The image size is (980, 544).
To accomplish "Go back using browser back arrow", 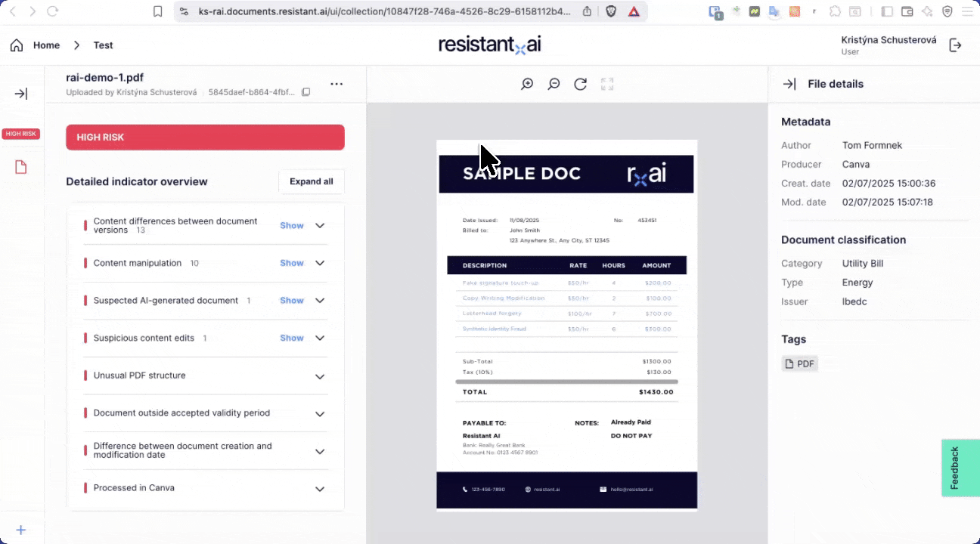I will tap(11, 11).
